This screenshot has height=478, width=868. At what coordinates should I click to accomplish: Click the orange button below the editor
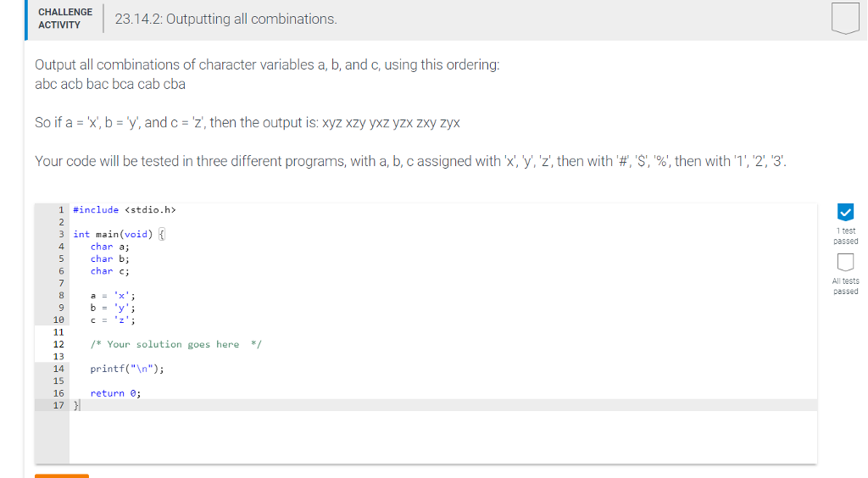(61, 475)
